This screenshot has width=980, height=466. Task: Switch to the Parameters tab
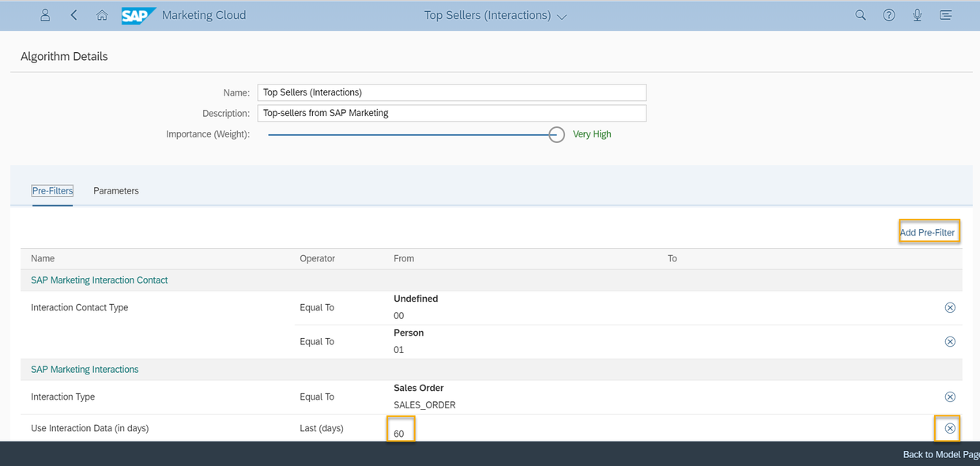[x=116, y=191]
